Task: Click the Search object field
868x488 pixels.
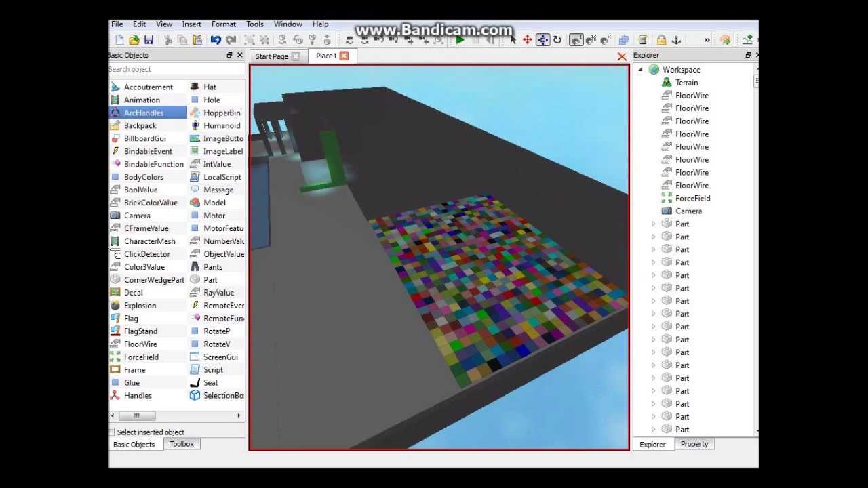Action: click(176, 69)
